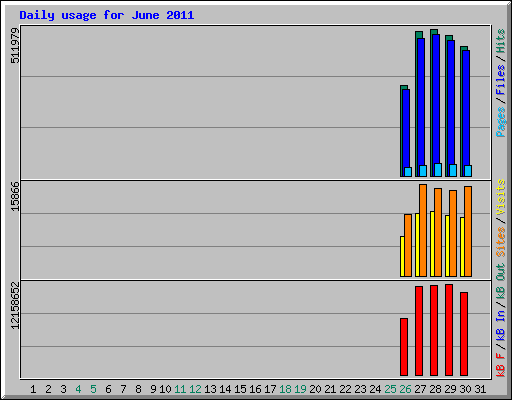Click the 'Files' legend label
Viewport: 512px width, 400px height.
tap(500, 80)
